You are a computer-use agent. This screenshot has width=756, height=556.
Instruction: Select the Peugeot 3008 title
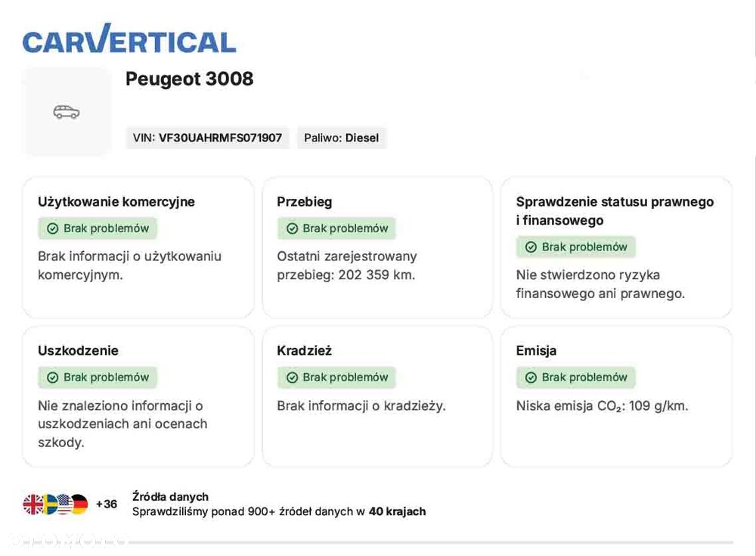pyautogui.click(x=189, y=79)
